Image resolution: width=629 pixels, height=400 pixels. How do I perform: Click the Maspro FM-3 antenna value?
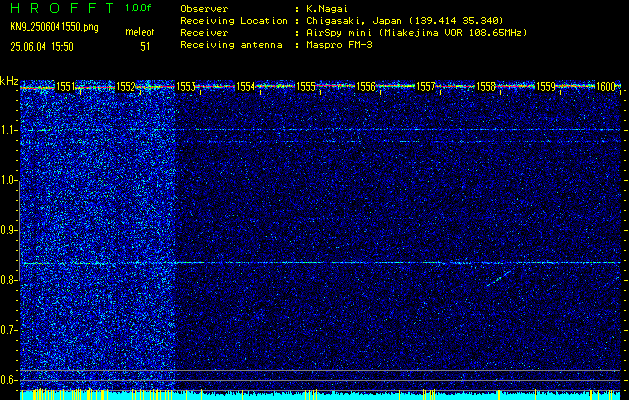point(339,45)
